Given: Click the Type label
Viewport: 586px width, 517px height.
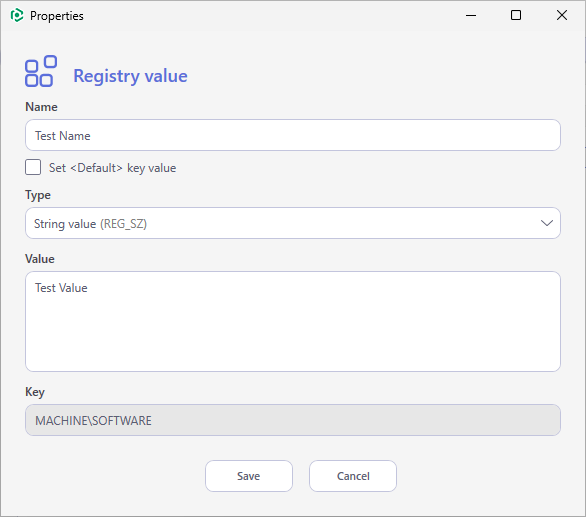Looking at the screenshot, I should coord(38,196).
